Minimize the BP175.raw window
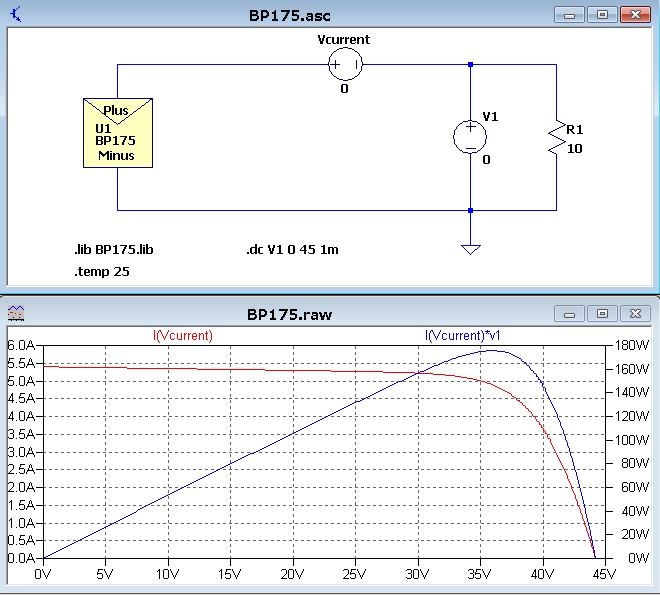Viewport: 660px width, 596px height. coord(570,314)
